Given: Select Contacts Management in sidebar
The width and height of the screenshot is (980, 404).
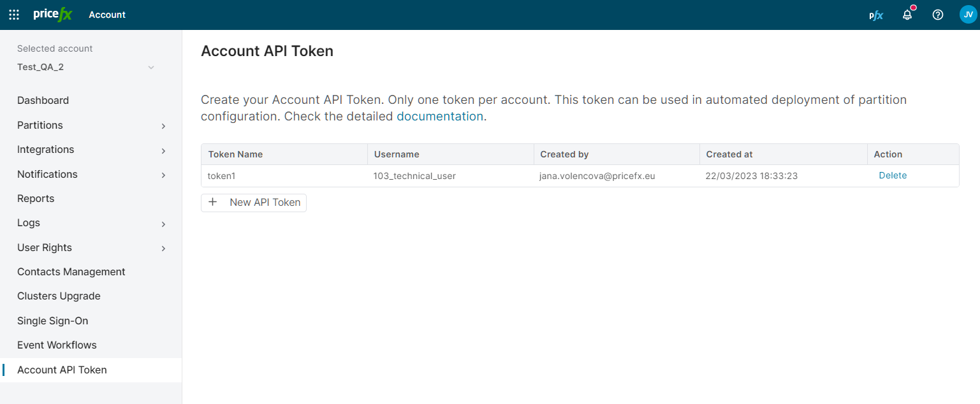Looking at the screenshot, I should [x=71, y=271].
